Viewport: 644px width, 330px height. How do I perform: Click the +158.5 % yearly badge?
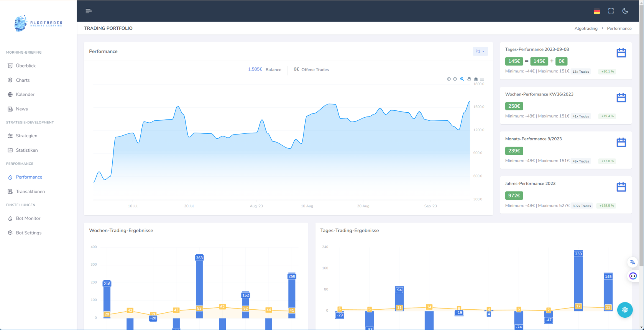pos(607,206)
